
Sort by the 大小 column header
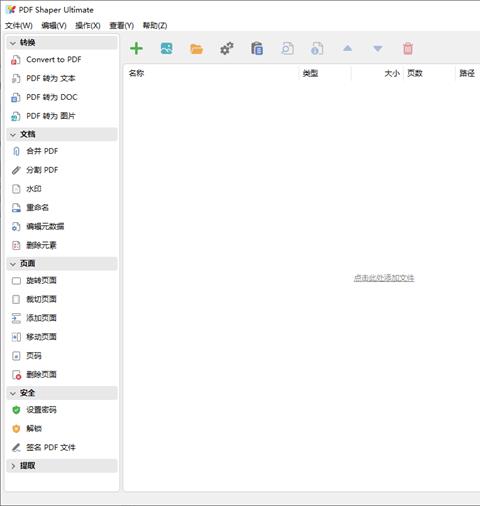coord(392,73)
